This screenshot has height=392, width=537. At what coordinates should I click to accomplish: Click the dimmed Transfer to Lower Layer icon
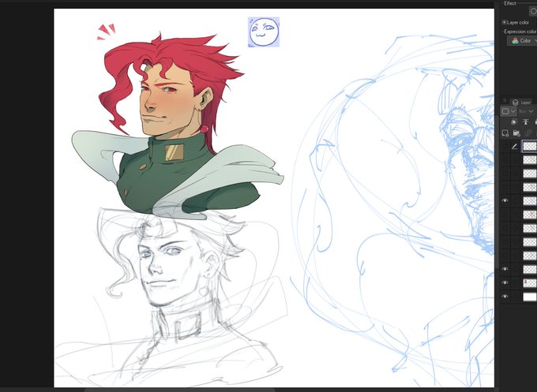click(528, 133)
